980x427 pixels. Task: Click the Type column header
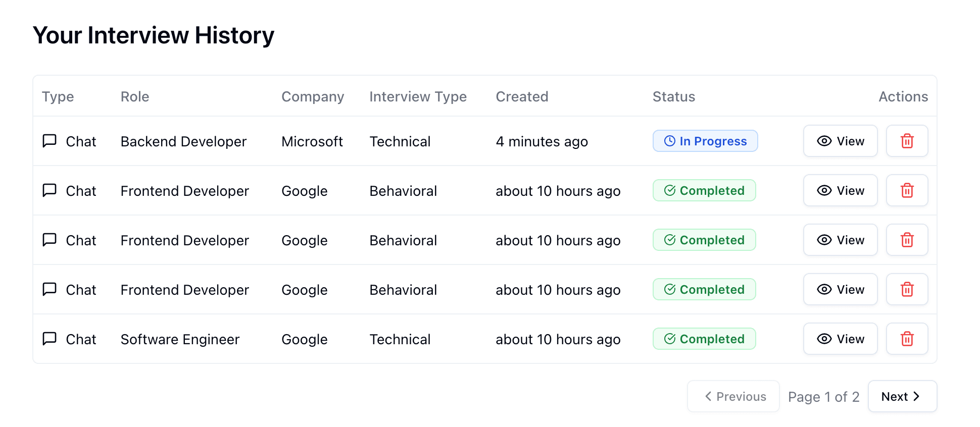58,96
